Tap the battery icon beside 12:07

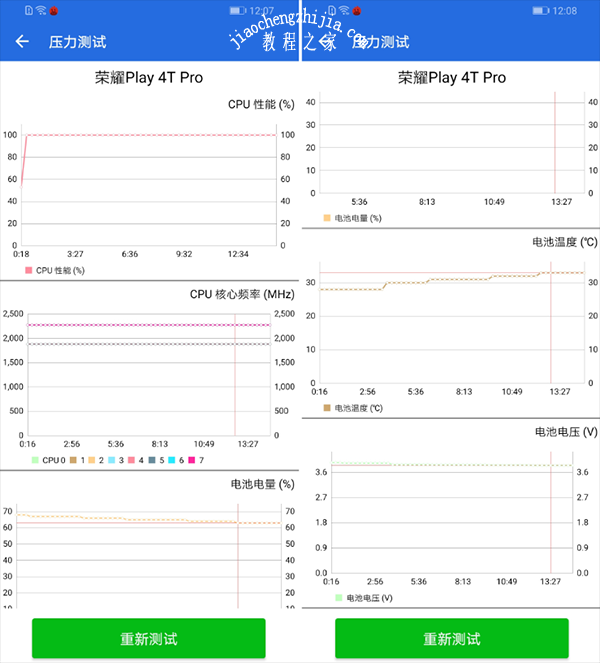pos(238,11)
